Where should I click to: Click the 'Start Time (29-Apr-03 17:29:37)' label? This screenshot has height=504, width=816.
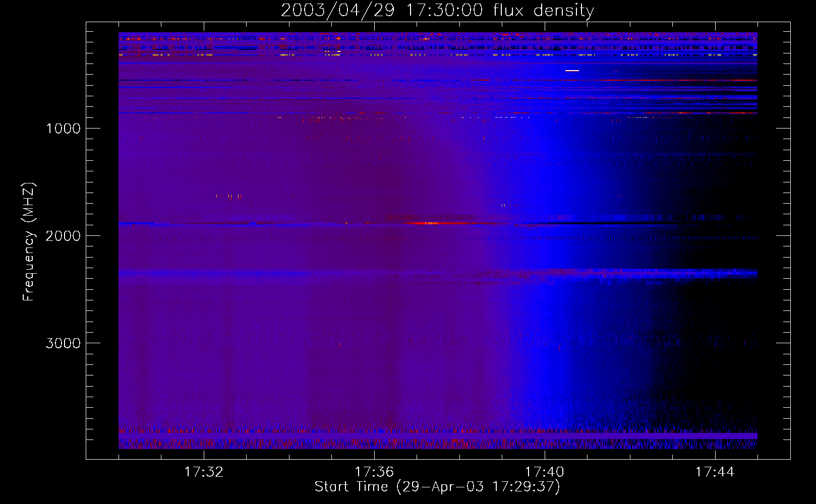pyautogui.click(x=437, y=487)
